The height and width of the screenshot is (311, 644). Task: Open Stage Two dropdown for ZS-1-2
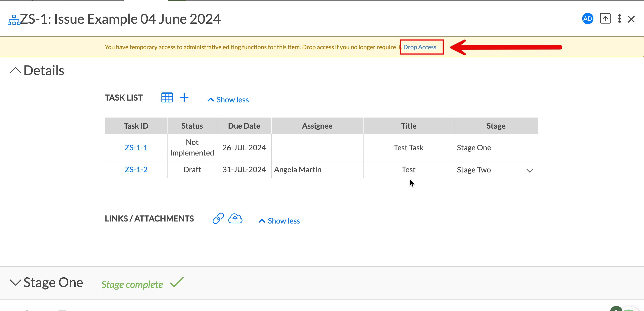pos(496,170)
